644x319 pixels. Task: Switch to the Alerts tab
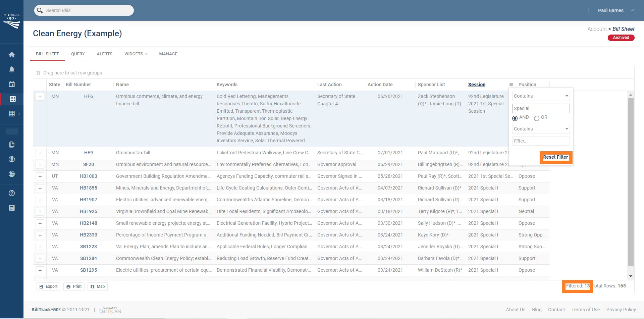105,54
